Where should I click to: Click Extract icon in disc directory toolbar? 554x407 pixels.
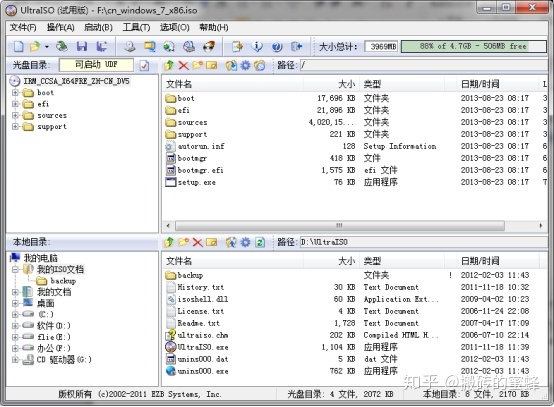click(231, 65)
